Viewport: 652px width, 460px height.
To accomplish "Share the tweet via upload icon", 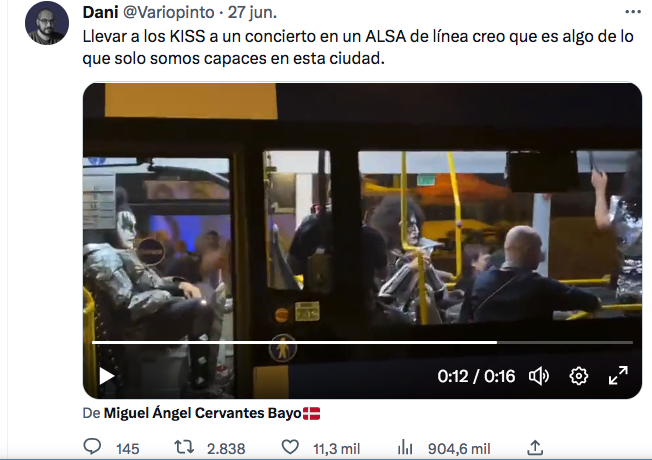I will point(535,448).
